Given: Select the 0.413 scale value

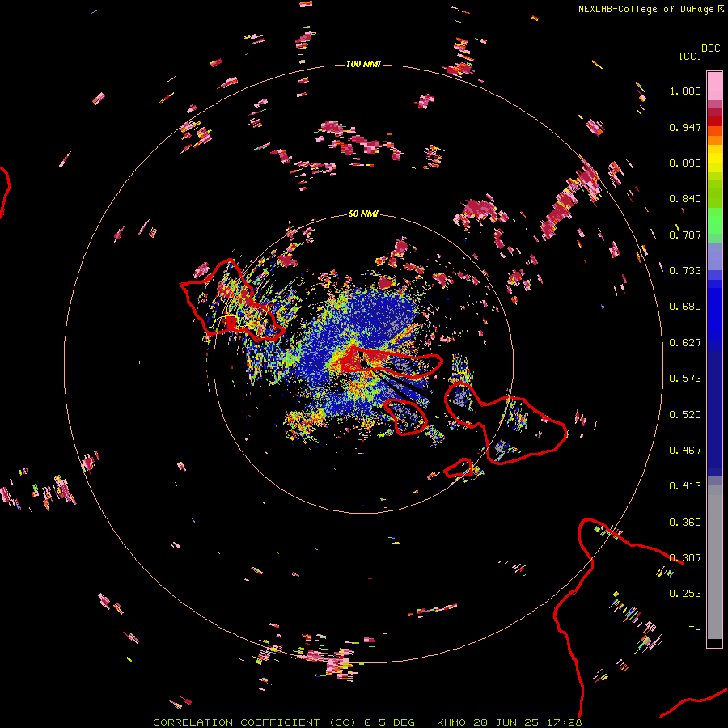Looking at the screenshot, I should click(x=685, y=486).
